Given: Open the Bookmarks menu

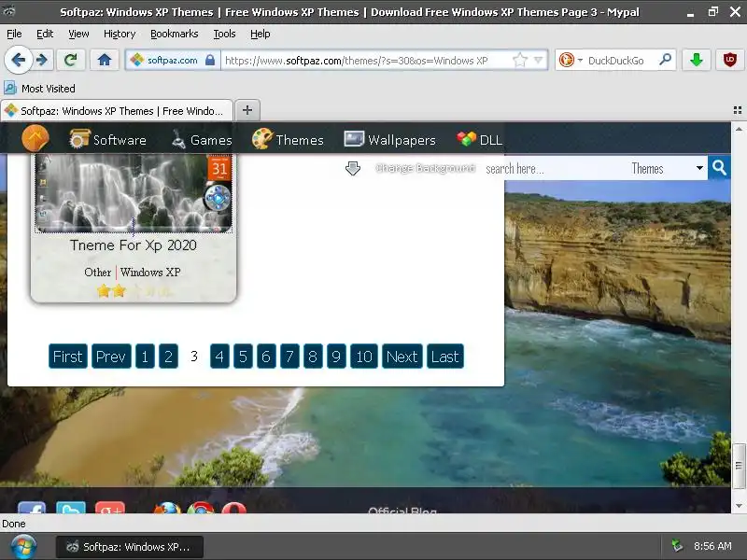Looking at the screenshot, I should click(x=175, y=34).
